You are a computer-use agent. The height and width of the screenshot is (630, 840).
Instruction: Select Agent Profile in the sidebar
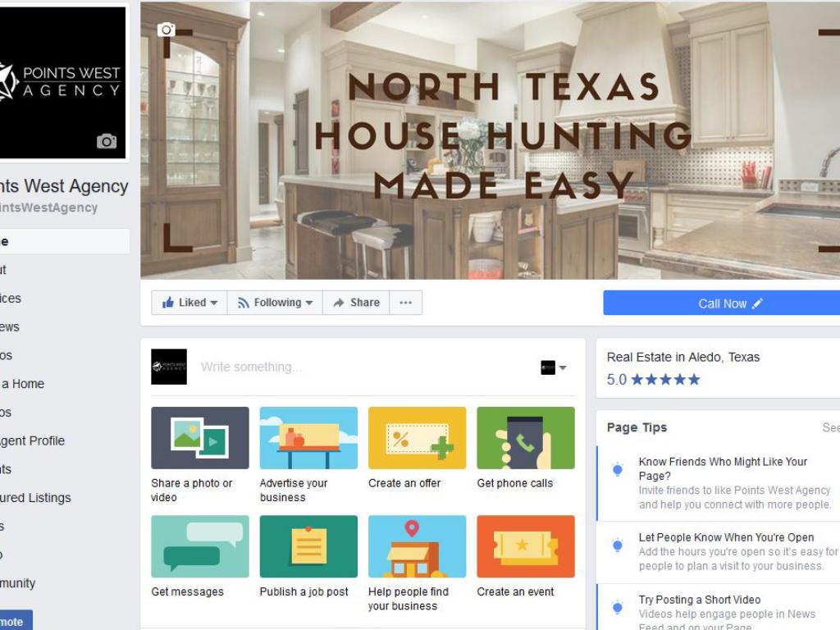[32, 441]
